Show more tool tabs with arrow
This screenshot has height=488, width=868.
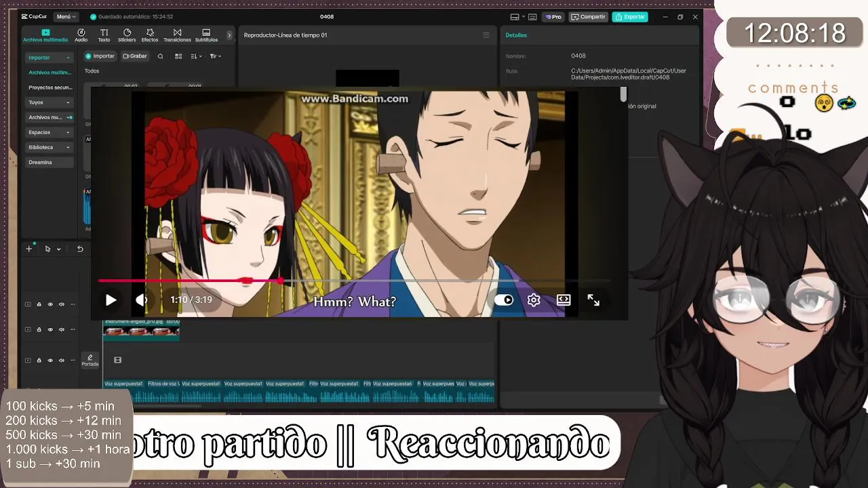(229, 35)
